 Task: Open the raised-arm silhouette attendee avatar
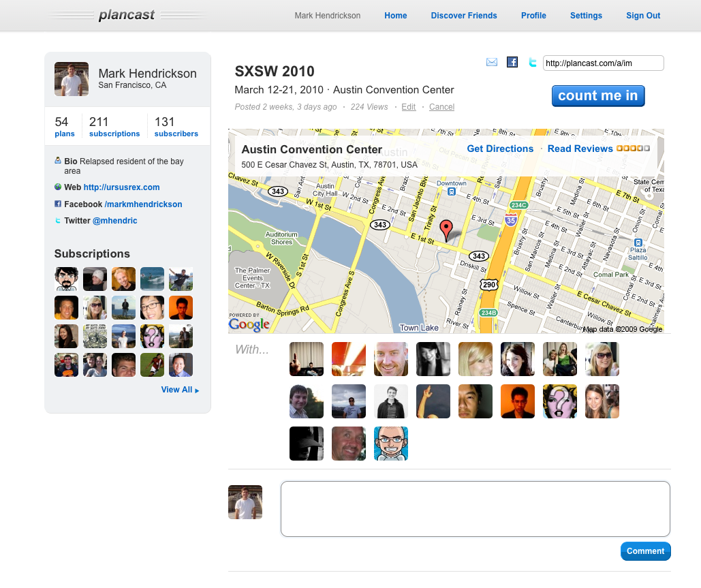pyautogui.click(x=433, y=401)
